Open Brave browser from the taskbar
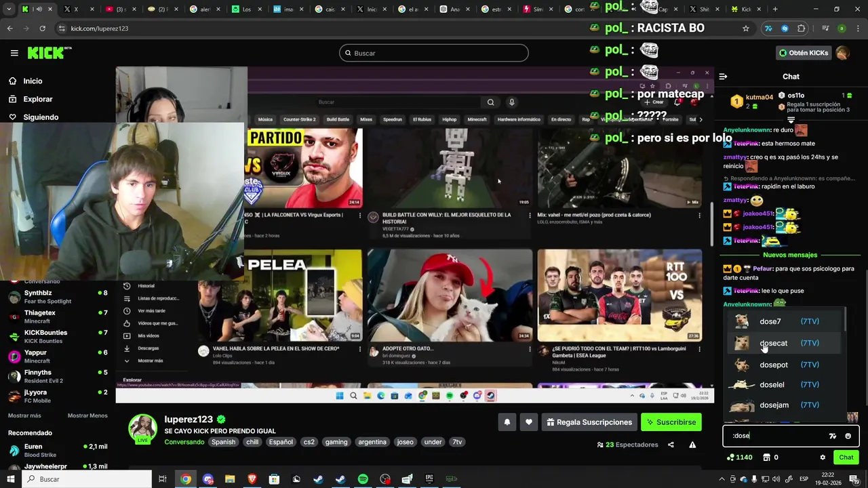 pos(252,479)
